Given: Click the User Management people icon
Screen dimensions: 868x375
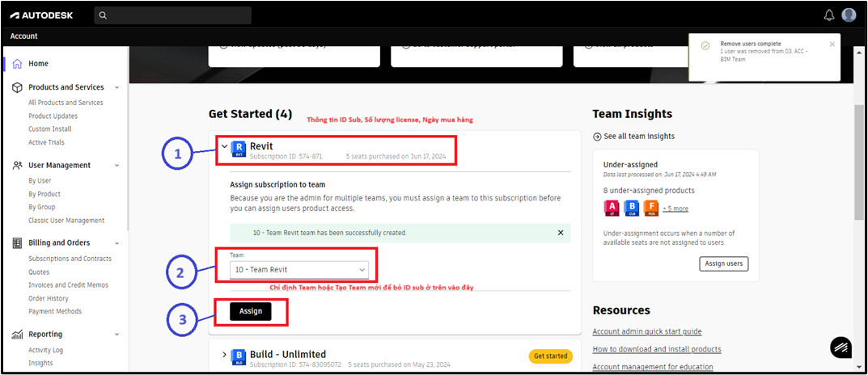Looking at the screenshot, I should [x=17, y=166].
